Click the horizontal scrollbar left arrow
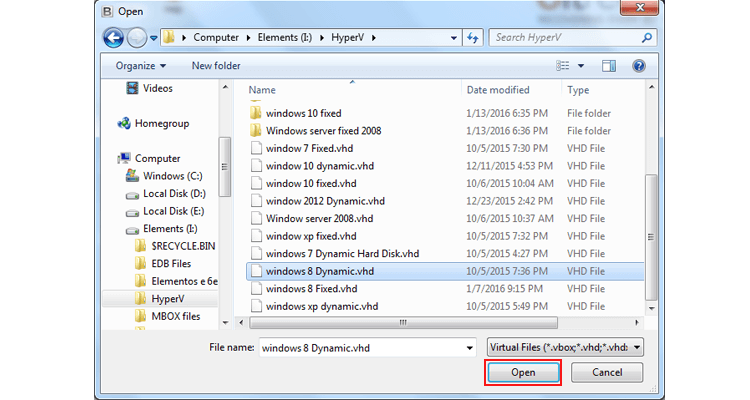Viewport: 750px width, 400px height. (242, 323)
